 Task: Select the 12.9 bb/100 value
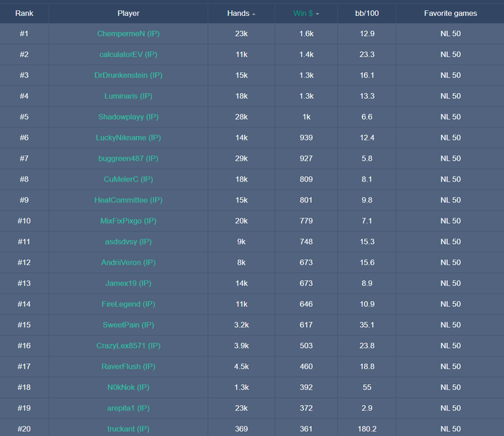[x=366, y=34]
